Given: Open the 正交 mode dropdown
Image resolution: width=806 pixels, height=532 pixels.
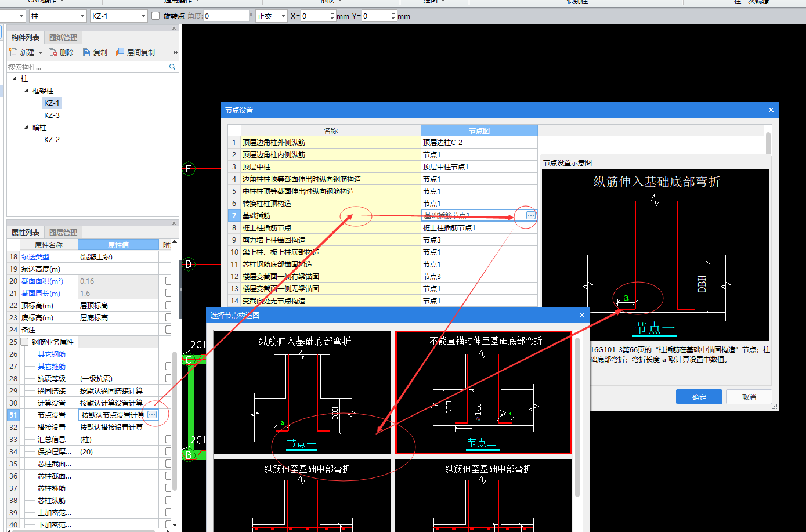Looking at the screenshot, I should pyautogui.click(x=283, y=16).
